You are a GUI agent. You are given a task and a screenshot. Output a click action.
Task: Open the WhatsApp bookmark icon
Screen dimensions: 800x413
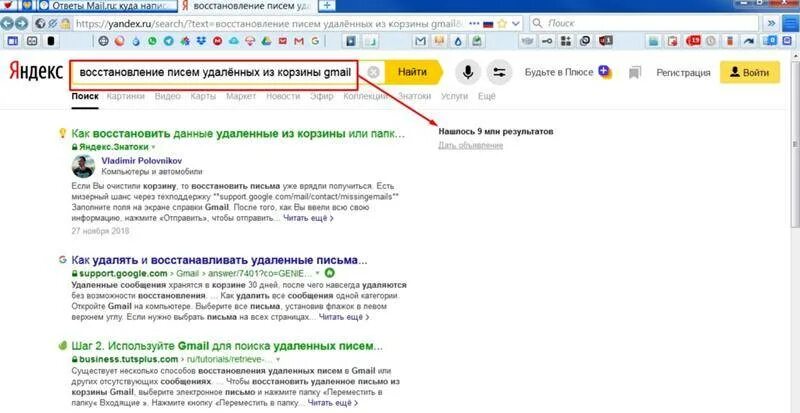tap(153, 41)
